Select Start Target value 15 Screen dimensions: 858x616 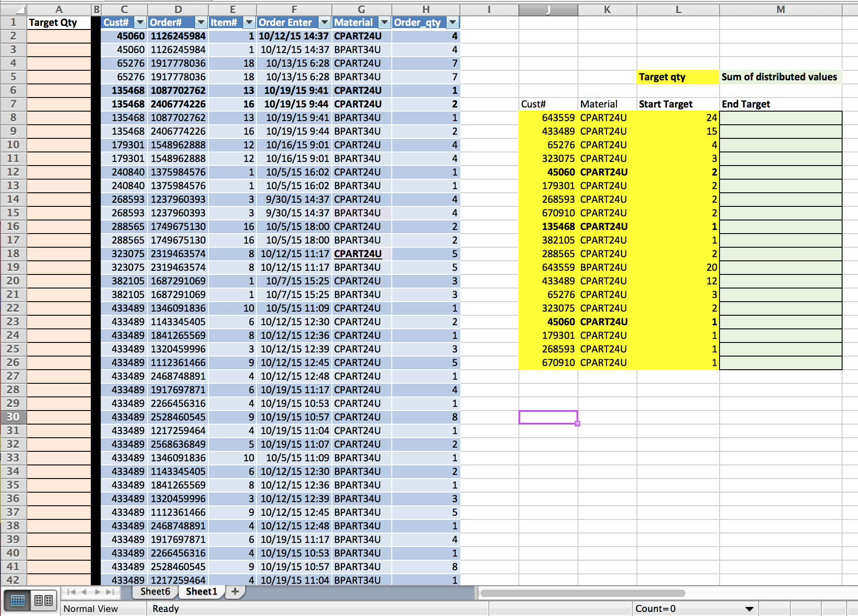[x=678, y=132]
